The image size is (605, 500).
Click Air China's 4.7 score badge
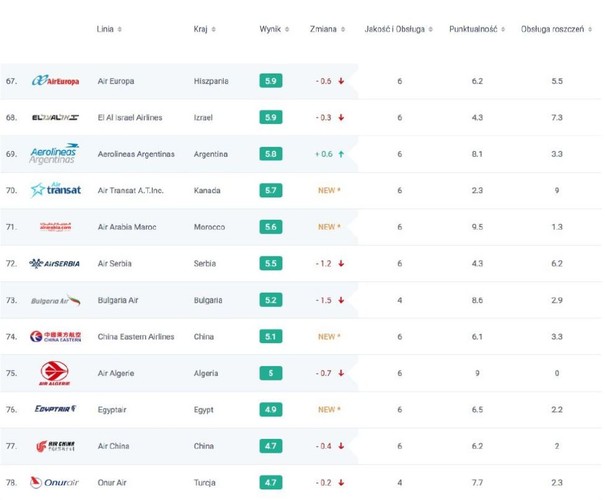[271, 446]
